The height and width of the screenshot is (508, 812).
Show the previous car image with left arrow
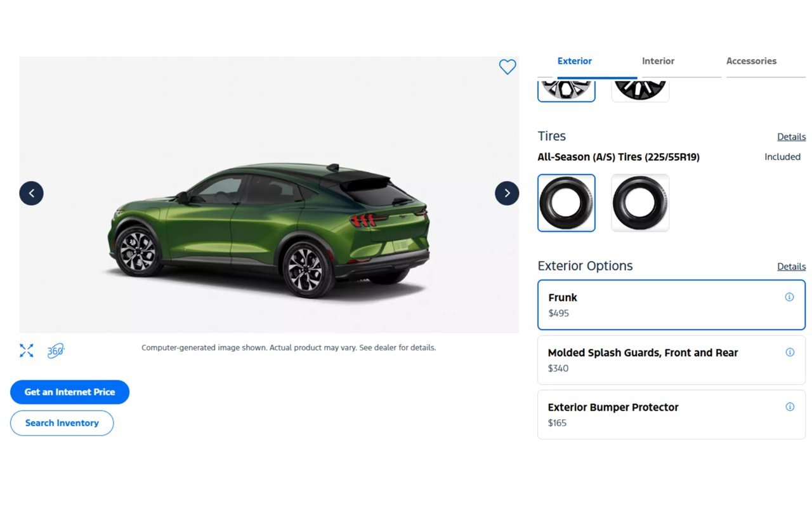pyautogui.click(x=31, y=193)
